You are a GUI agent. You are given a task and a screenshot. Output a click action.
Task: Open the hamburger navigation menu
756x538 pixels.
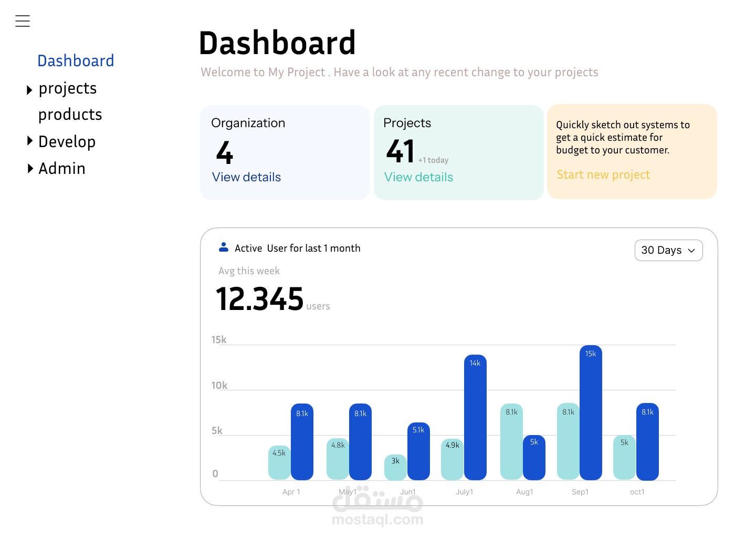coord(23,21)
